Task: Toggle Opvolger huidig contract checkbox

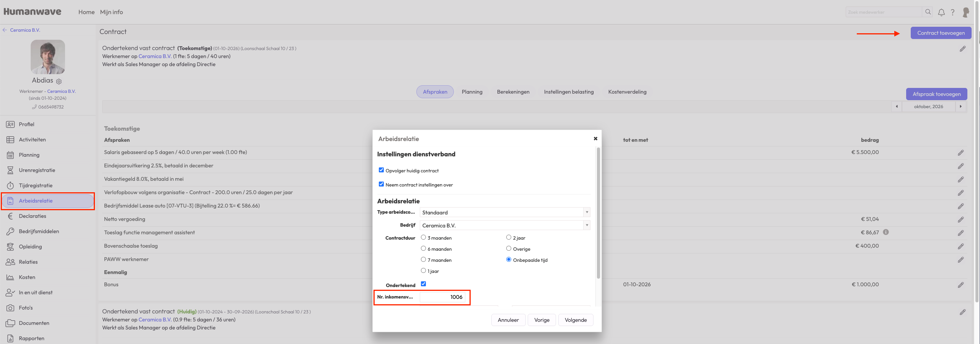Action: pyautogui.click(x=381, y=170)
